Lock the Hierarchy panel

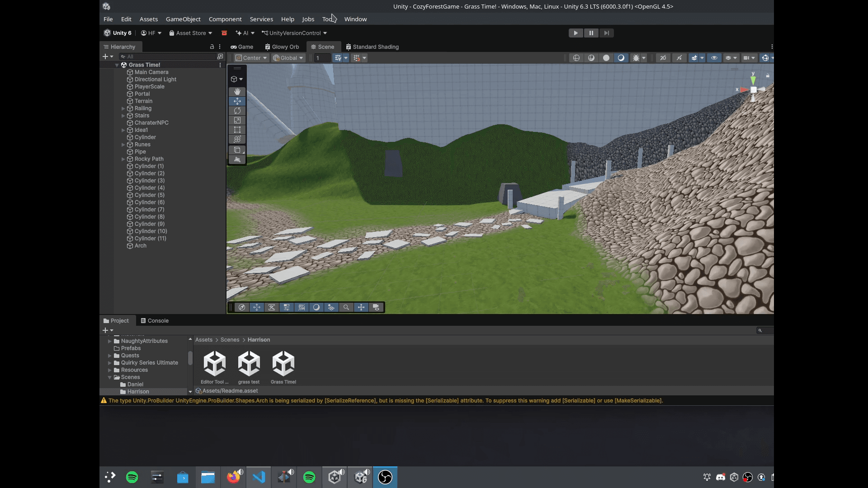pyautogui.click(x=212, y=47)
